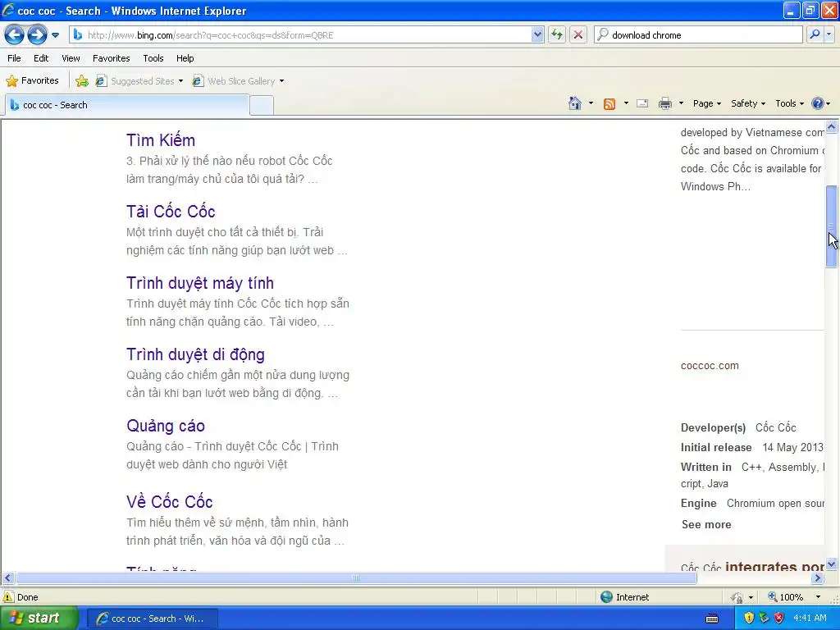This screenshot has width=840, height=630.
Task: Open the Page command menu
Action: click(x=706, y=103)
